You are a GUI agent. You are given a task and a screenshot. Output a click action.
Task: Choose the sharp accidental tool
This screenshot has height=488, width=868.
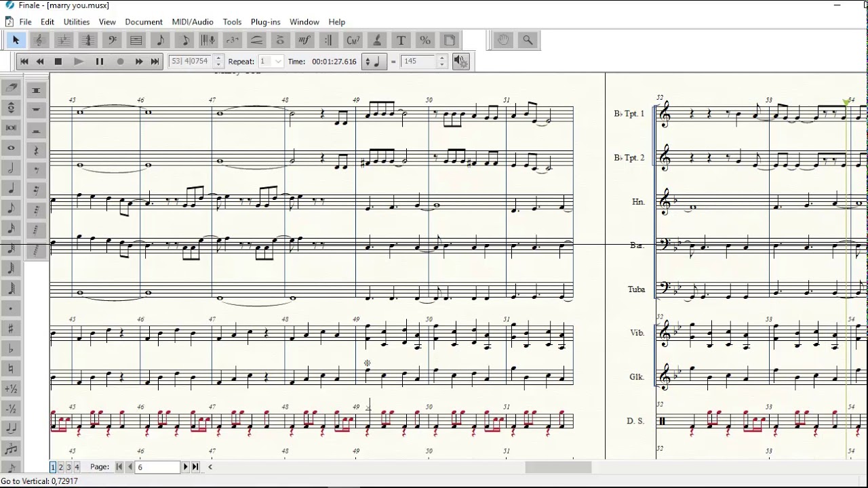(x=11, y=329)
